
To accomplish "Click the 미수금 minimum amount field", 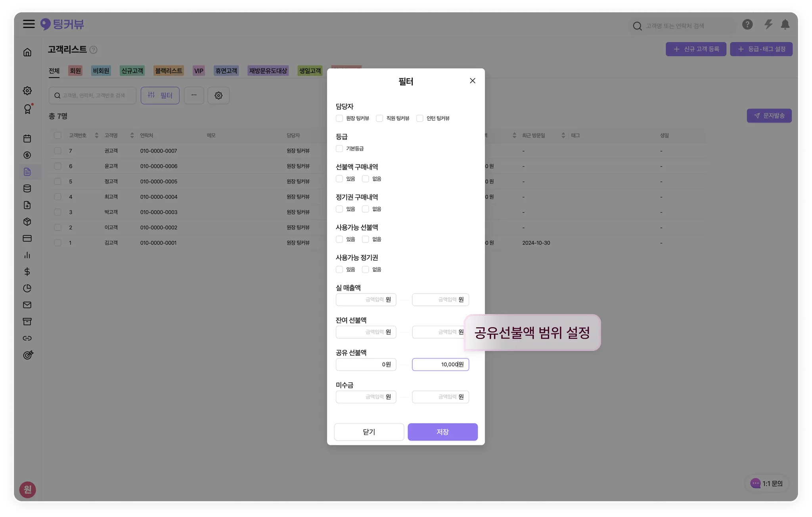I will coord(366,397).
